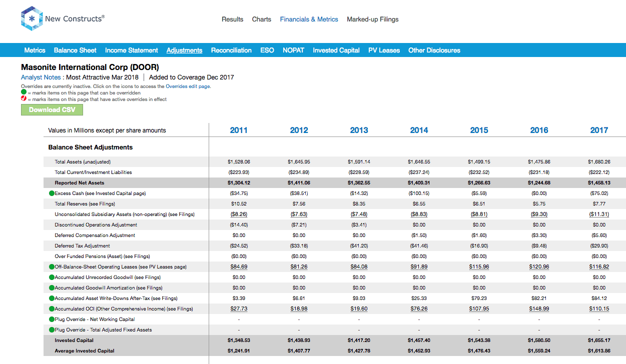Viewport: 626px width, 364px height.
Task: Click Invested Capital 2017 value $1,655.17
Action: 599,340
